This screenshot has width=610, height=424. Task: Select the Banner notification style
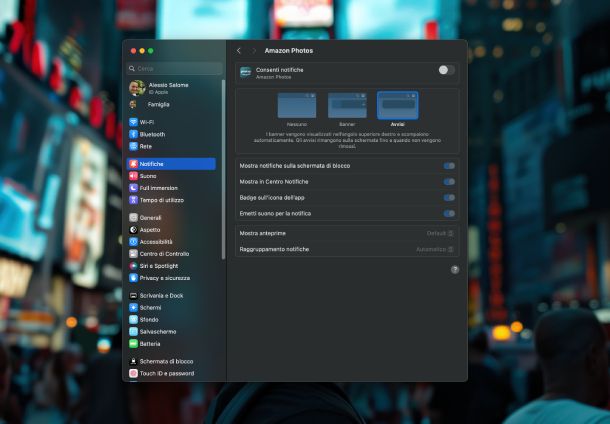click(x=347, y=105)
